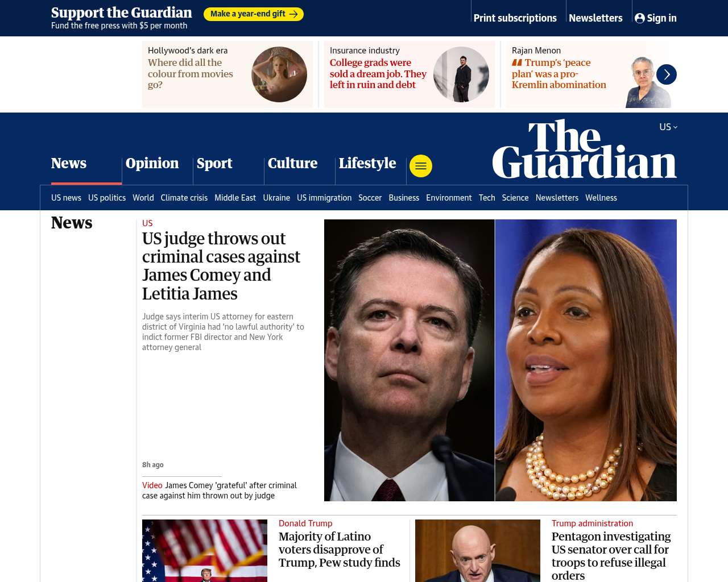The image size is (728, 582).
Task: Open the James Comey 'grateful' video link
Action: (220, 490)
